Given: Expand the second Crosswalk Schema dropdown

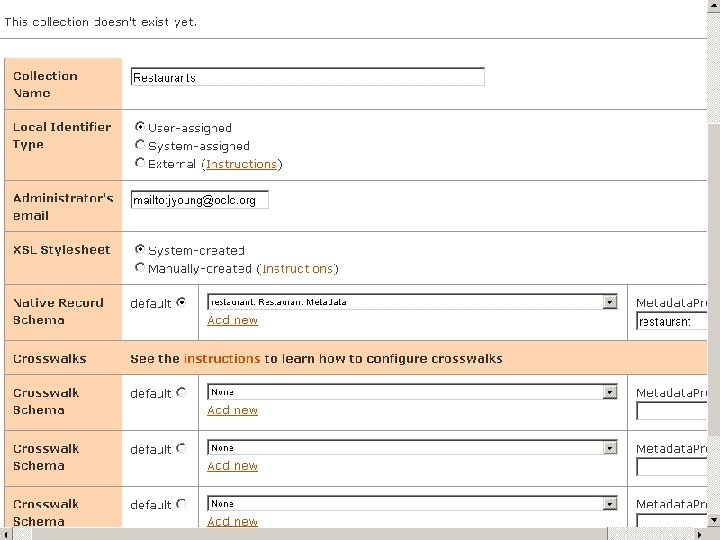Looking at the screenshot, I should (610, 448).
